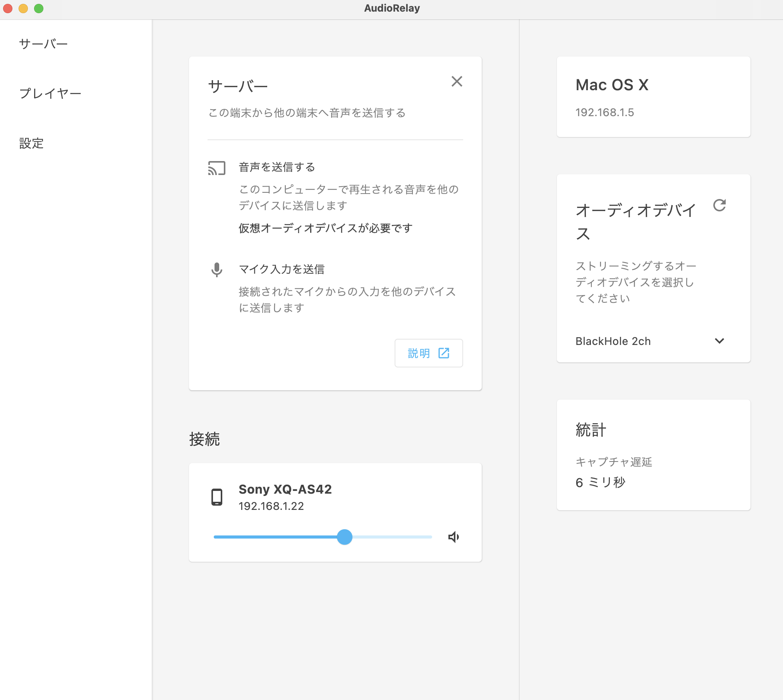This screenshot has height=700, width=783.
Task: Open the サーバー tab in sidebar
Action: point(43,44)
